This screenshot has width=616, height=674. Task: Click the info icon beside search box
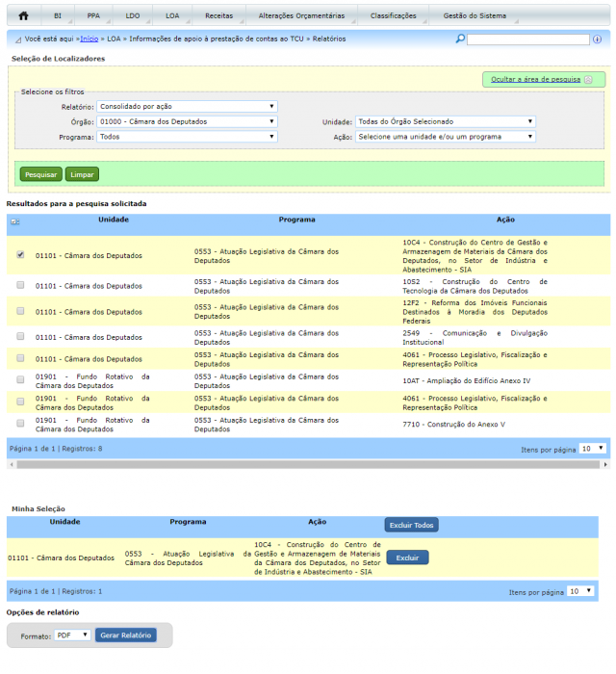tap(597, 39)
